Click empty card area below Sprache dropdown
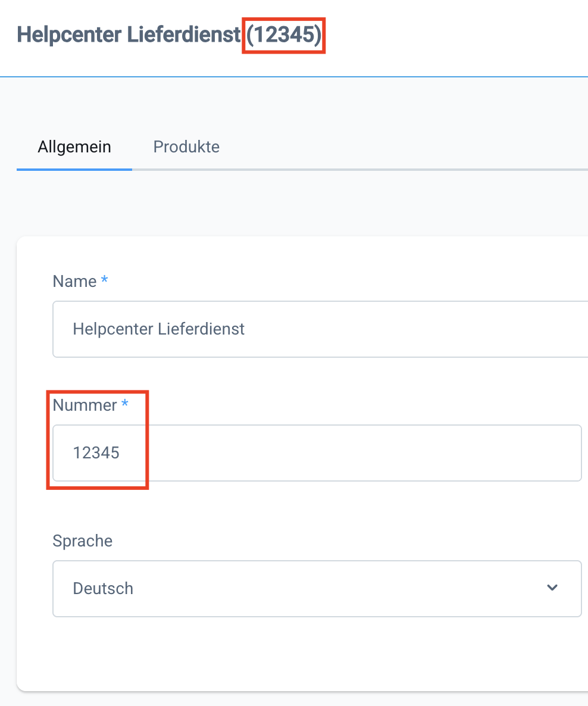Screen dimensions: 588x706 (x=298, y=655)
